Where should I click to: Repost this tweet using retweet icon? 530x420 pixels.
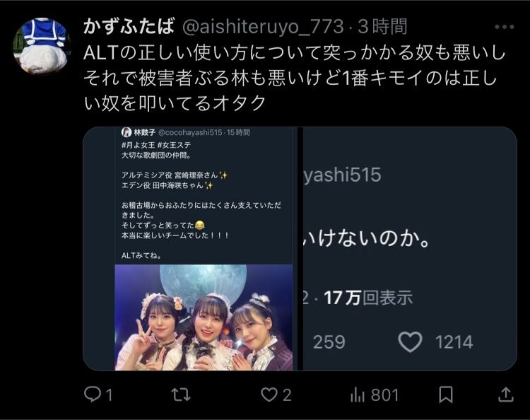coord(180,395)
